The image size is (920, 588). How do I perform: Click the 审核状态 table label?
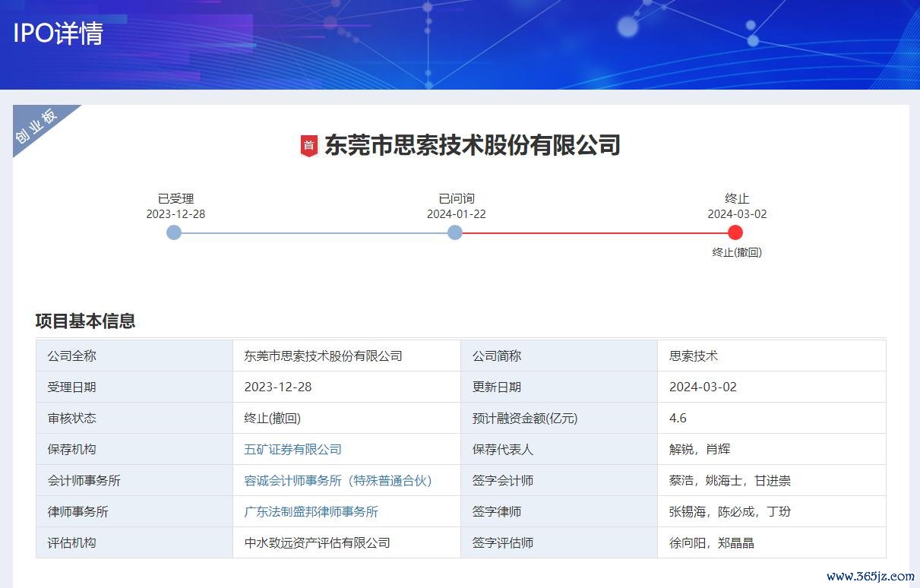pyautogui.click(x=72, y=419)
